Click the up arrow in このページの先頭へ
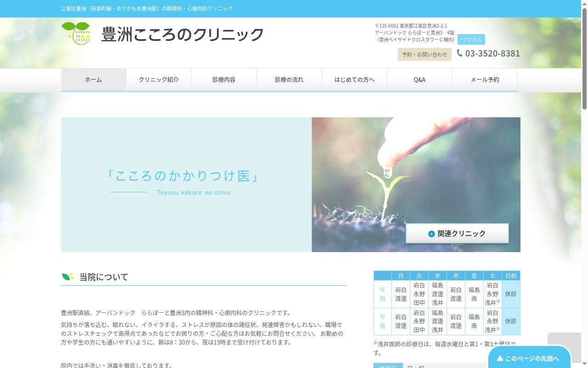The width and height of the screenshot is (588, 368). point(500,358)
